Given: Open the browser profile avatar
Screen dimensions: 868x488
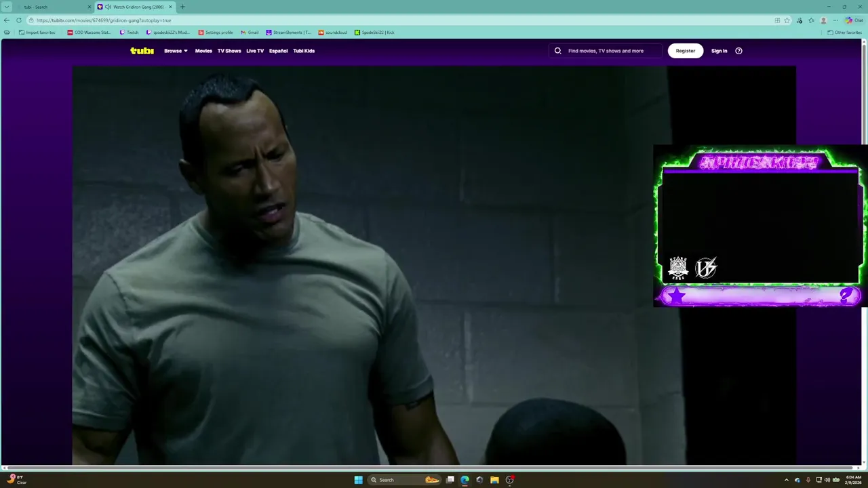Looking at the screenshot, I should click(823, 20).
